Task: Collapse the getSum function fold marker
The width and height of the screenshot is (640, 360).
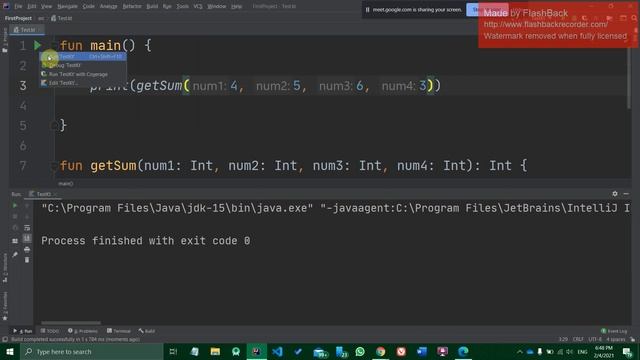Action: tap(54, 165)
